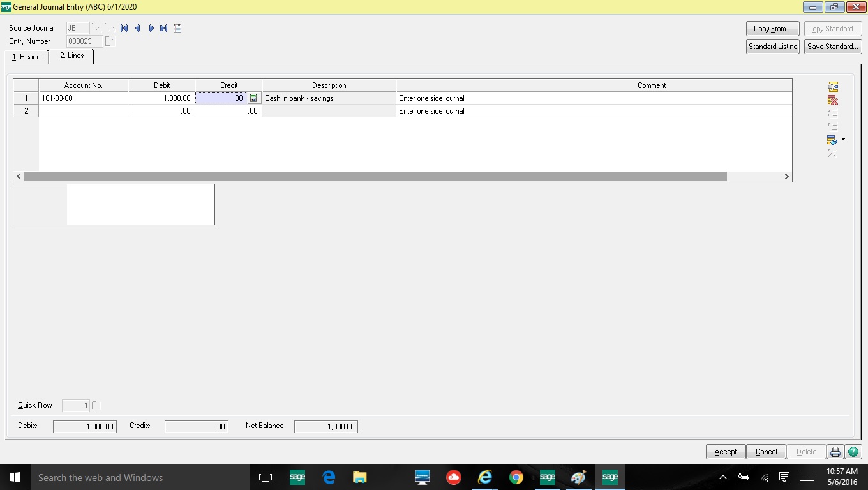The image size is (868, 490).
Task: Toggle the Quick Row checkbox
Action: coord(96,405)
